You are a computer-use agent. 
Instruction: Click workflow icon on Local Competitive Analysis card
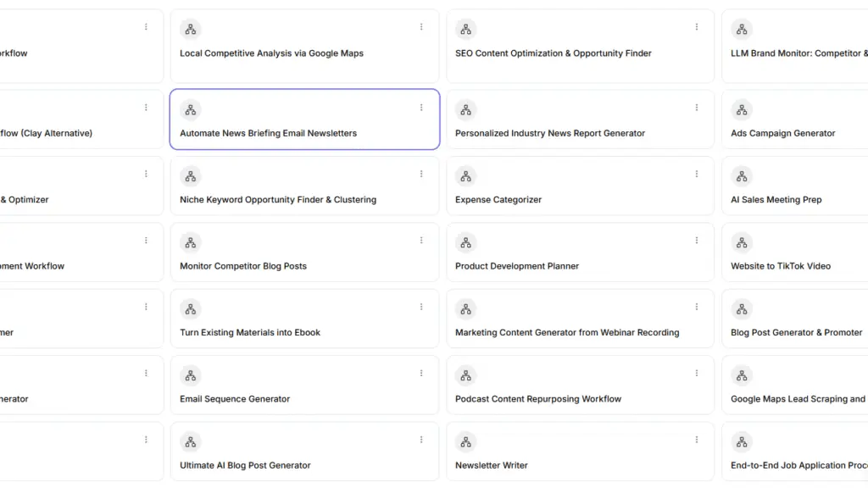tap(191, 30)
